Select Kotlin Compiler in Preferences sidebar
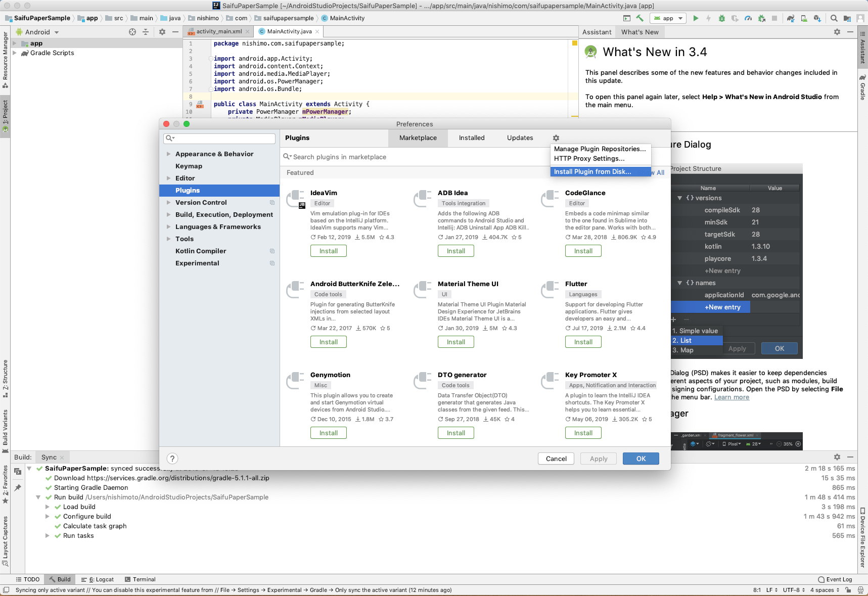 (x=219, y=251)
